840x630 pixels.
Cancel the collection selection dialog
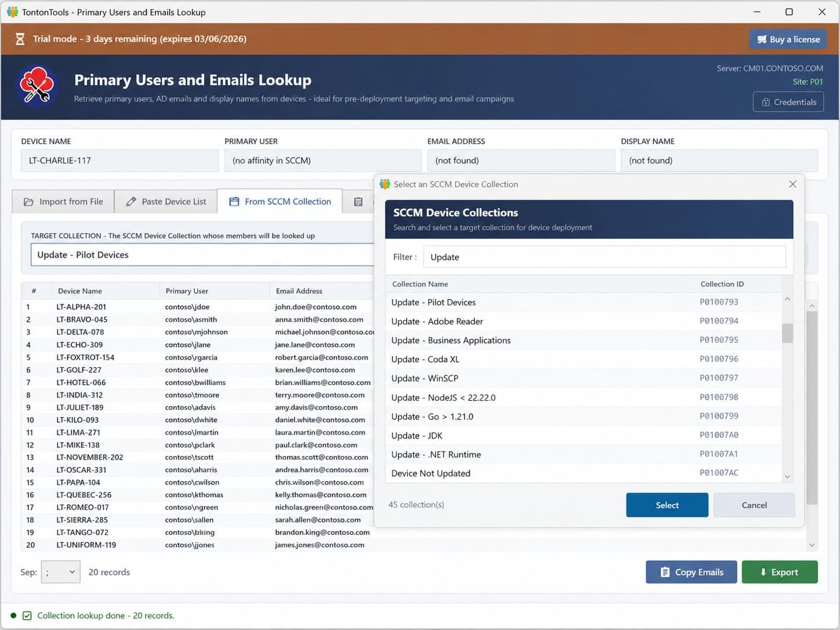[x=754, y=505]
